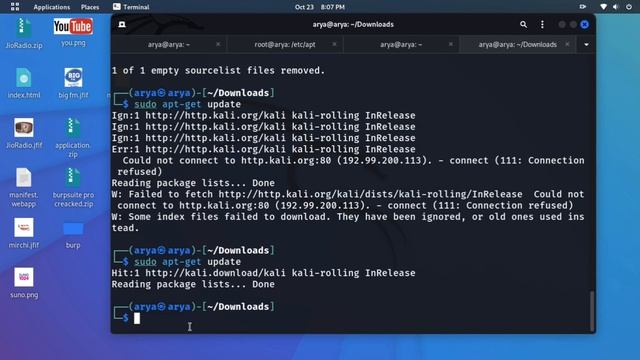Click the power icon in top bar
The image size is (640, 360).
click(629, 7)
